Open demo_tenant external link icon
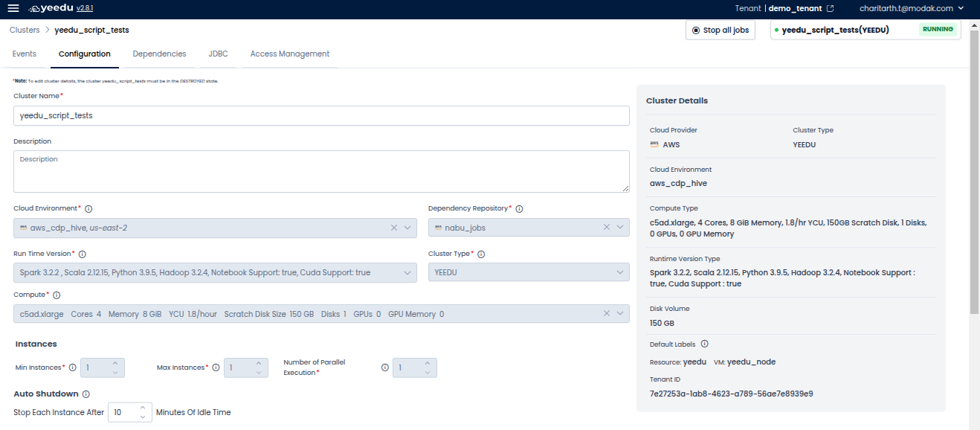Screen dimensions: 980x430 pos(831,9)
